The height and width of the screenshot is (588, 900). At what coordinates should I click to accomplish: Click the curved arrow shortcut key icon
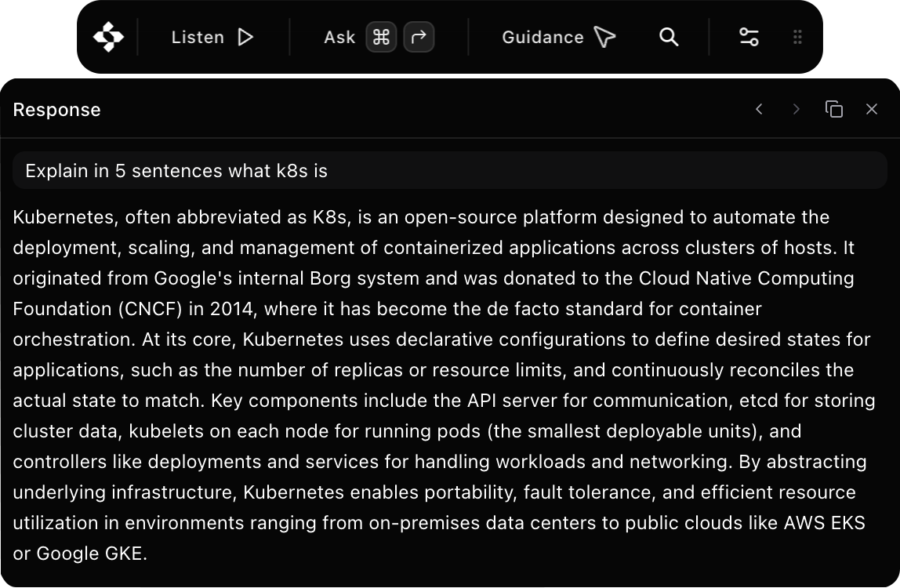pos(419,37)
